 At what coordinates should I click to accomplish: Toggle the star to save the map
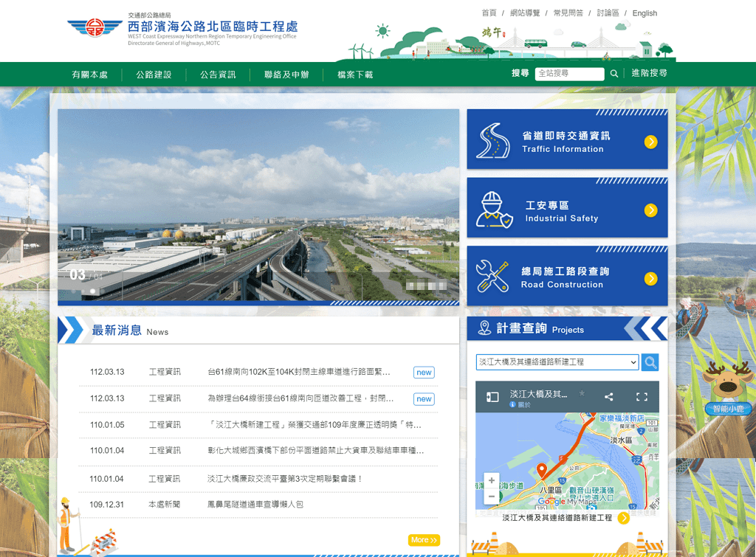(583, 394)
